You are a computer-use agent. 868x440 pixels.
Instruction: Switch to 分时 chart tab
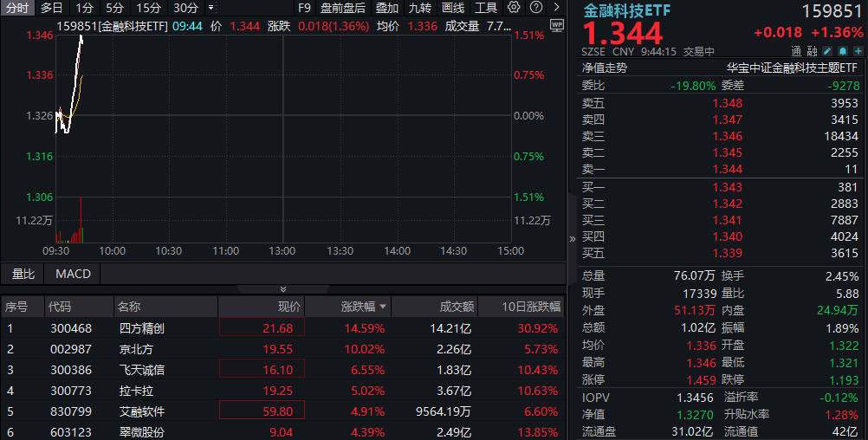[x=17, y=8]
